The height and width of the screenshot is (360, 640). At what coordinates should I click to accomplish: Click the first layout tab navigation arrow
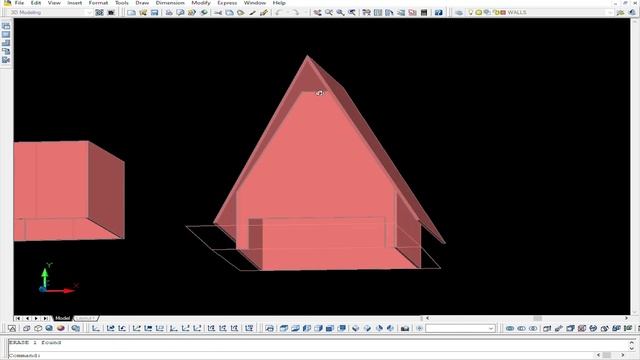(x=18, y=318)
